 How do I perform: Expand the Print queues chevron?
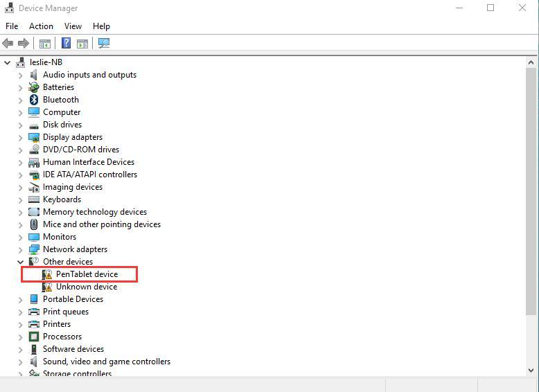[20, 312]
